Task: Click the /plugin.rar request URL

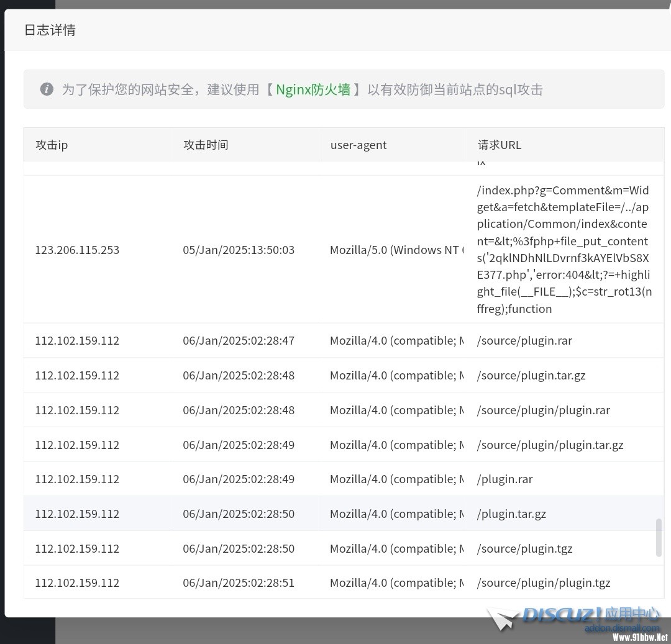Action: click(504, 479)
